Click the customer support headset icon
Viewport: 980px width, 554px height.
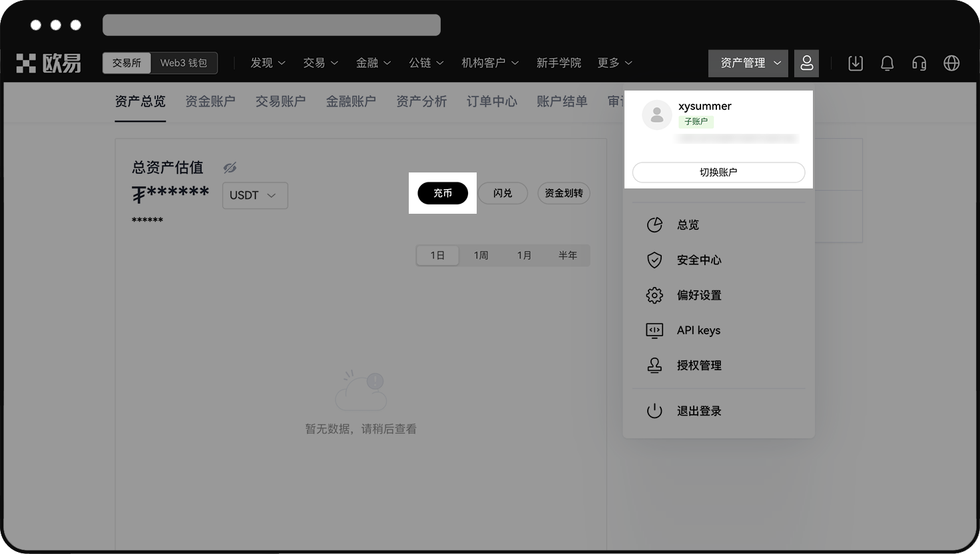click(x=919, y=63)
